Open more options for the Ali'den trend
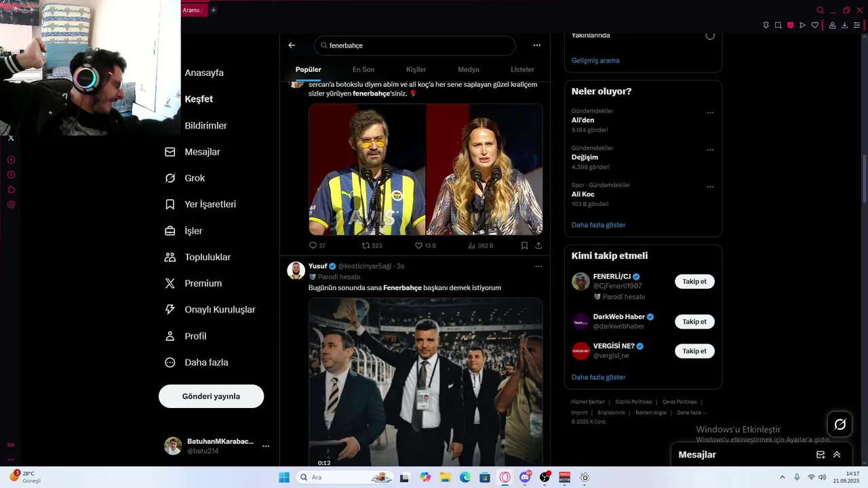Image resolution: width=868 pixels, height=488 pixels. pyautogui.click(x=710, y=113)
